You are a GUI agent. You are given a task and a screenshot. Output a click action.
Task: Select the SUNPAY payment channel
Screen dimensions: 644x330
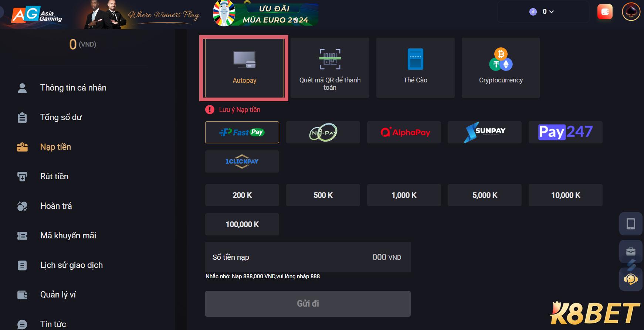(485, 132)
